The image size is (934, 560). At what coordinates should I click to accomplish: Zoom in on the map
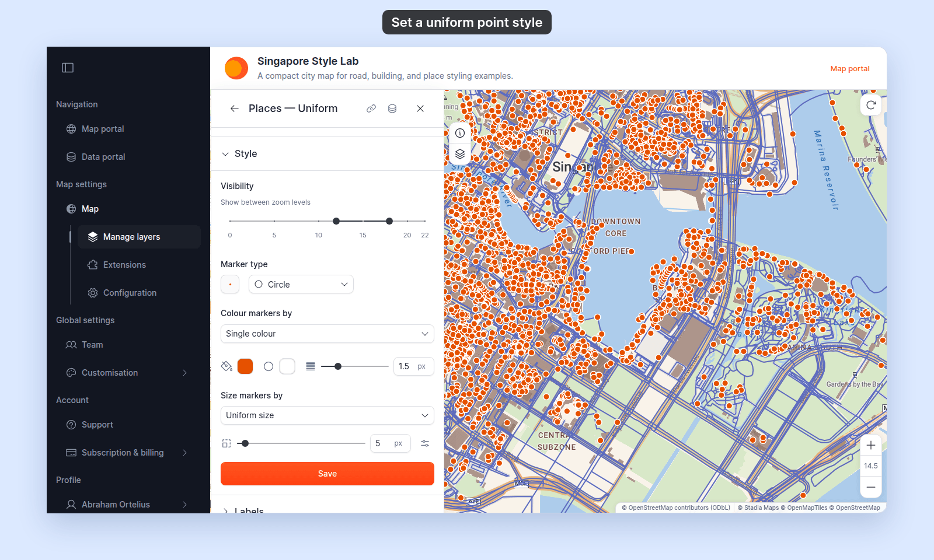871,446
